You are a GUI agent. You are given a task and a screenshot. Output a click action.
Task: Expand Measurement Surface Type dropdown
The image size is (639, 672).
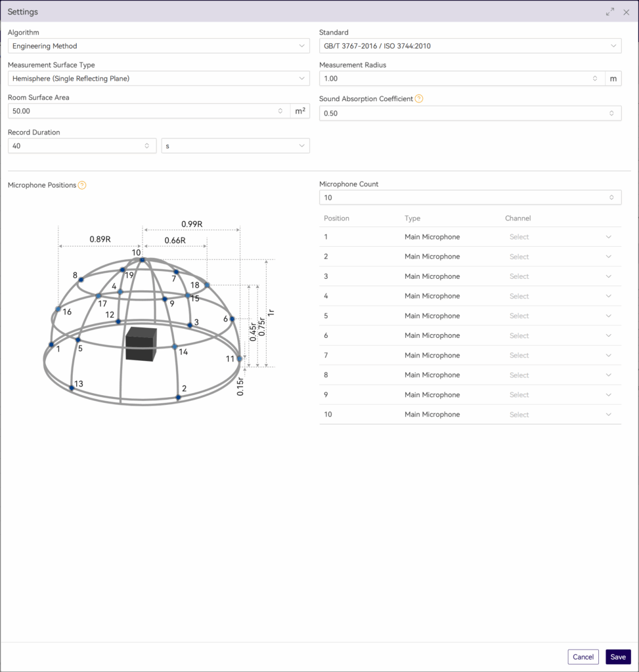158,79
